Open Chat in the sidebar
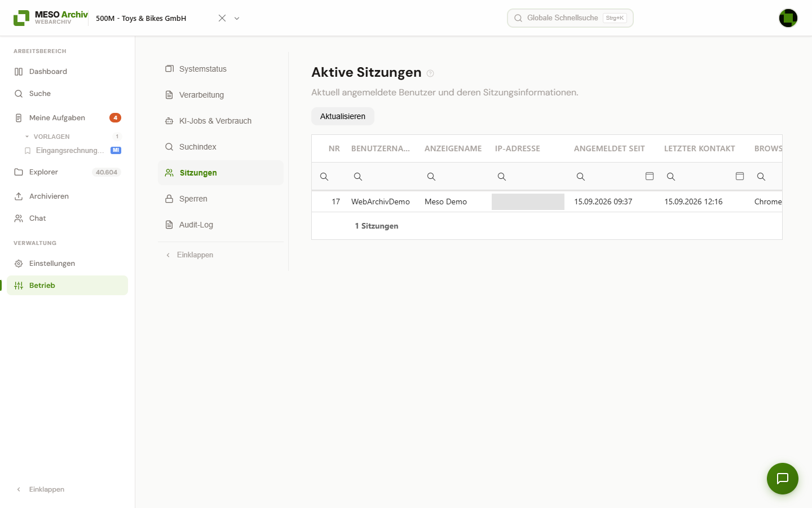 (68, 218)
